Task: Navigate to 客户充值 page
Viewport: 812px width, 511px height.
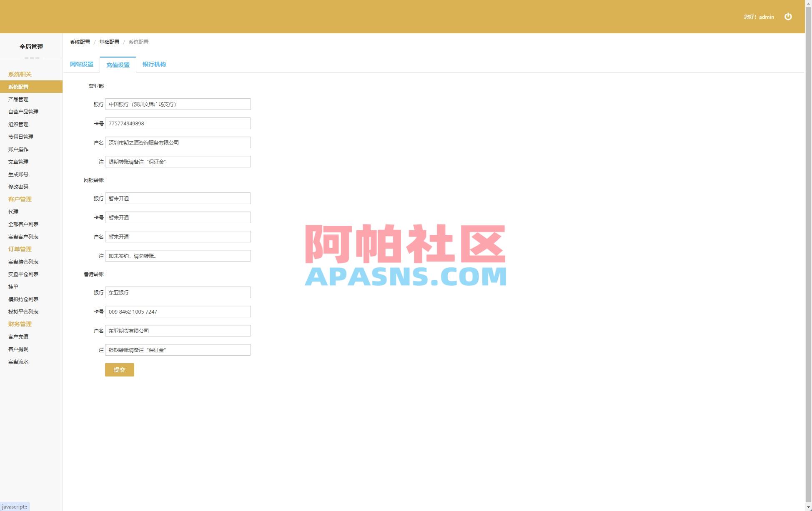Action: pos(18,337)
